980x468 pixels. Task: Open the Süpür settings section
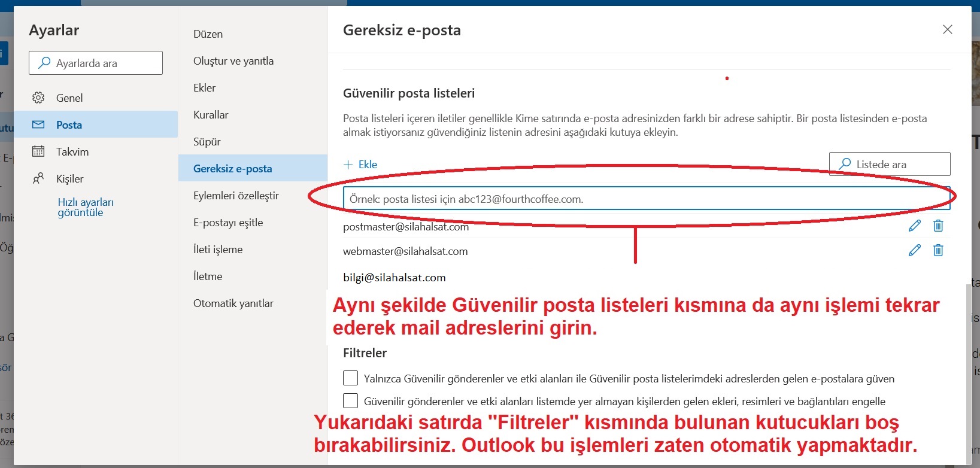207,142
